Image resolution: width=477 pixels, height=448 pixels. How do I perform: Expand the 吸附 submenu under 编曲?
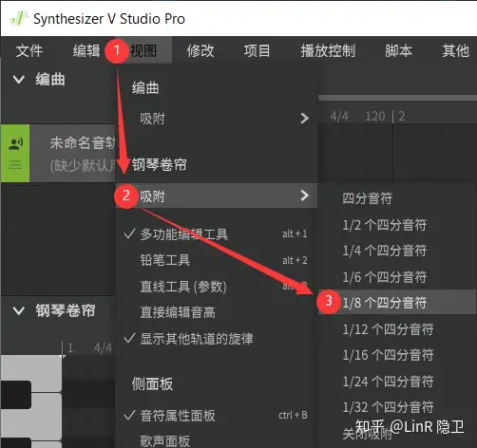217,119
